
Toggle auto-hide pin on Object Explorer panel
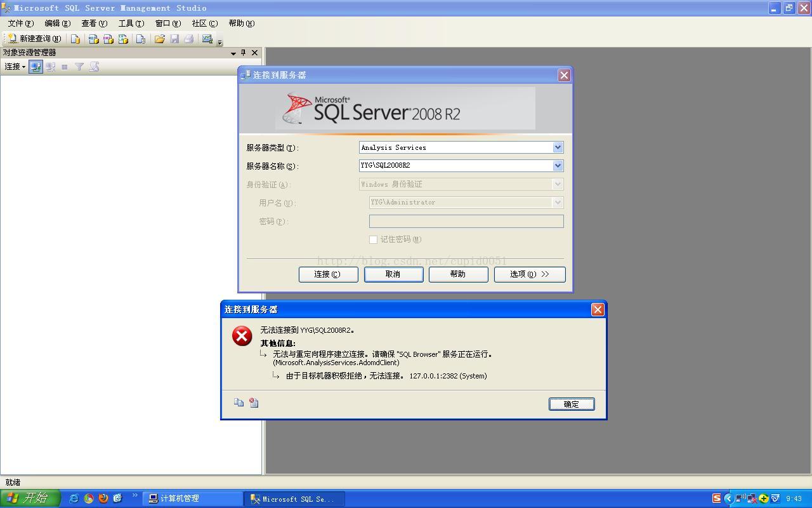click(244, 53)
